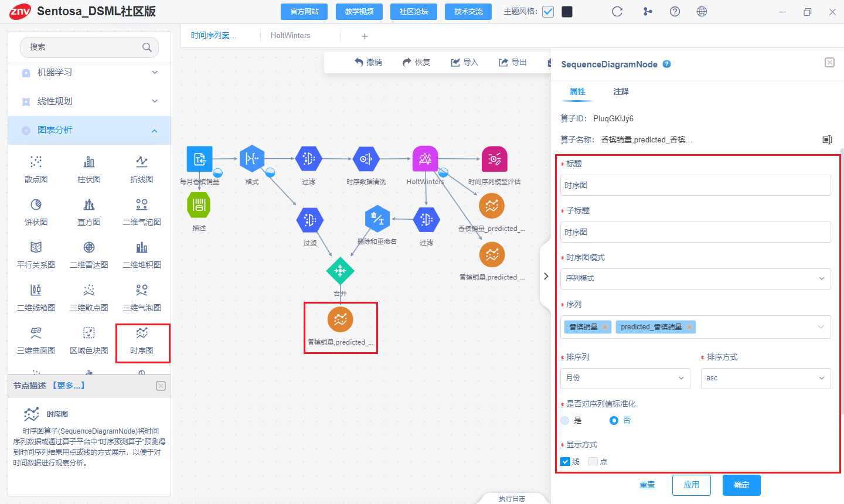Open the 教学视频 button
Image resolution: width=844 pixels, height=504 pixels.
359,12
